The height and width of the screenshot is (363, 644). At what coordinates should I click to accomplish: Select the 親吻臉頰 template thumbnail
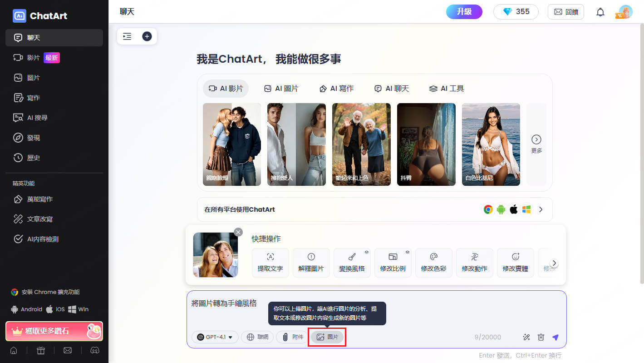click(x=232, y=144)
